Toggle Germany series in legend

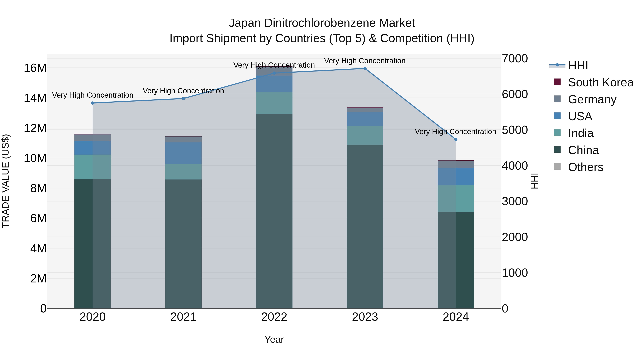click(585, 99)
